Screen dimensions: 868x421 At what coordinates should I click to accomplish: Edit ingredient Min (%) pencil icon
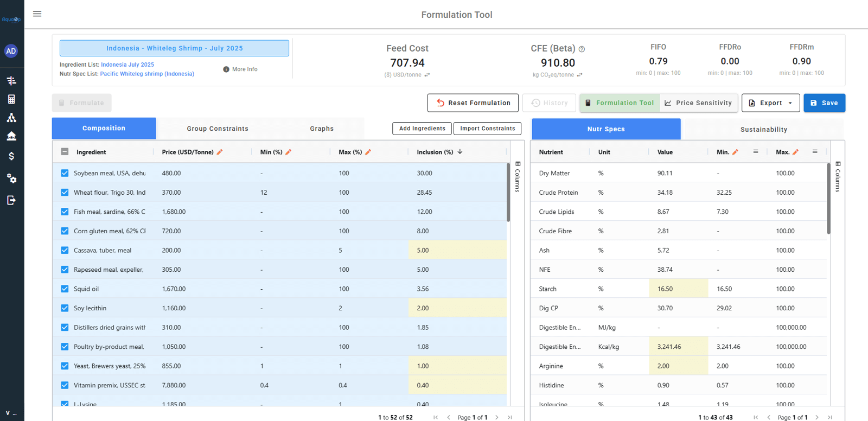289,152
